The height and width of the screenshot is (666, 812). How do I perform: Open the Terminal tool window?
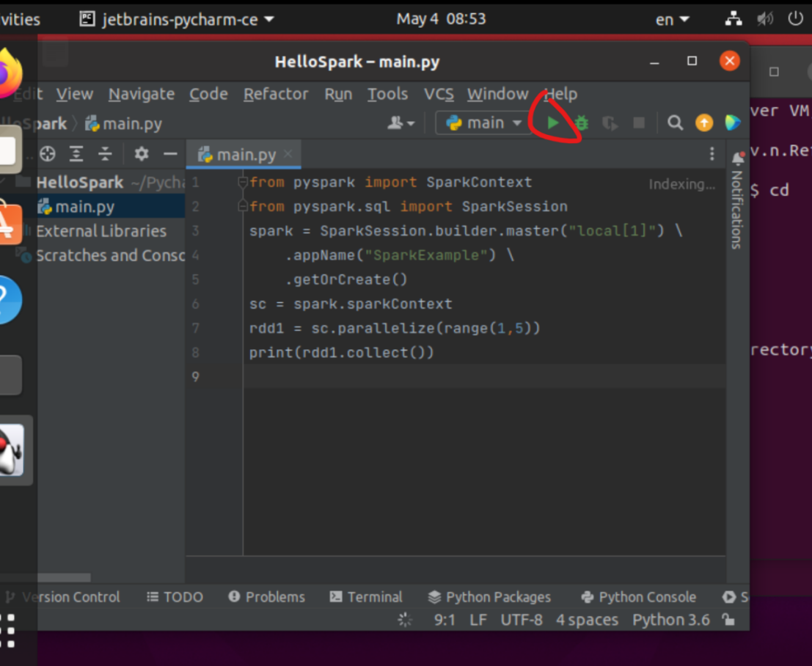coord(366,597)
